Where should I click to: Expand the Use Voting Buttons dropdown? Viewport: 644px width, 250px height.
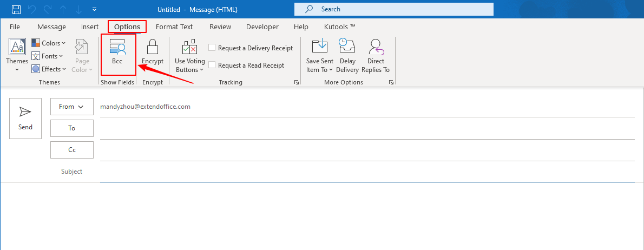[190, 70]
